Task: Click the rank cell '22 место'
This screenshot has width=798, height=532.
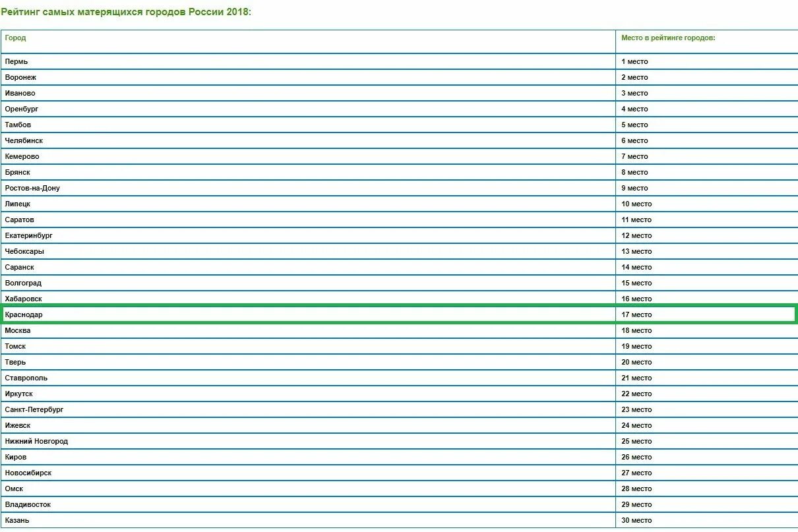Action: click(707, 394)
